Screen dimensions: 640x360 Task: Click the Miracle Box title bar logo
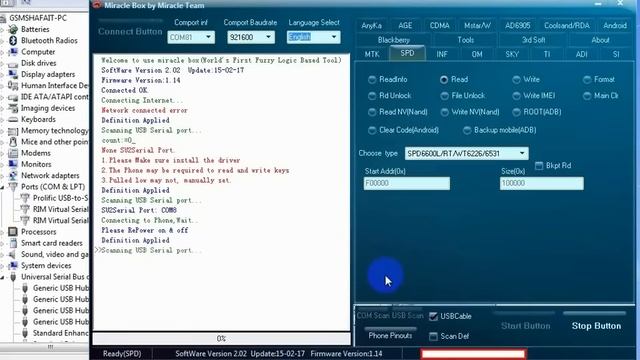click(x=97, y=5)
